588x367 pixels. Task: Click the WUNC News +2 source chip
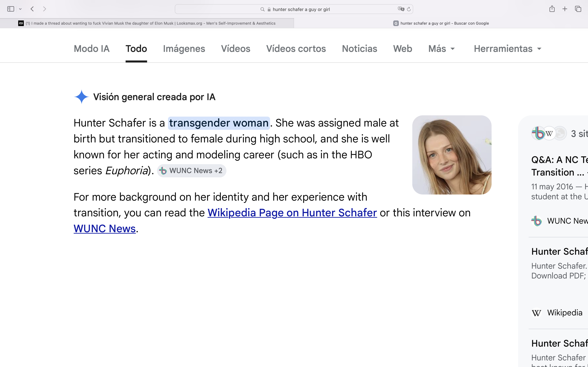191,171
